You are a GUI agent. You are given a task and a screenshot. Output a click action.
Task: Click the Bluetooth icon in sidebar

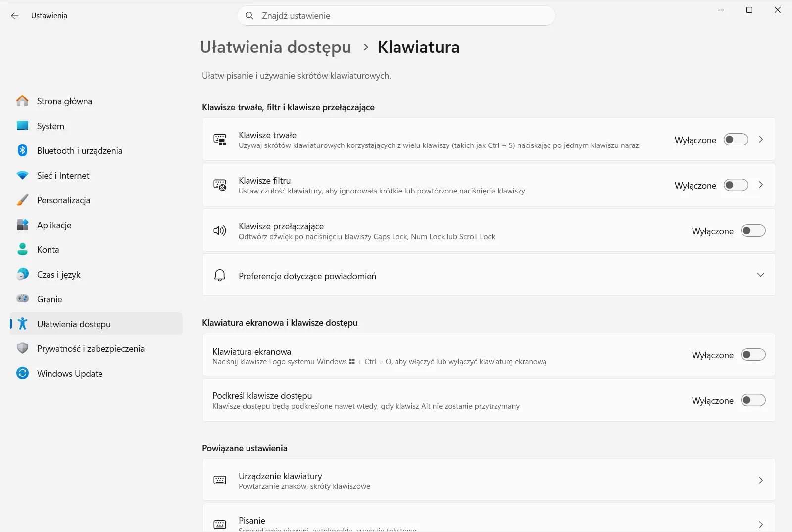(22, 150)
